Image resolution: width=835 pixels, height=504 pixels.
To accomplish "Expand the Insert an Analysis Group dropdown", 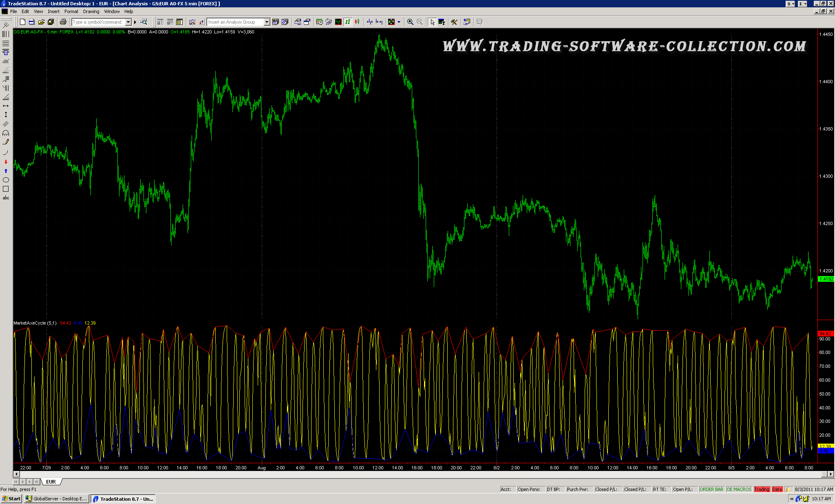I will click(267, 22).
